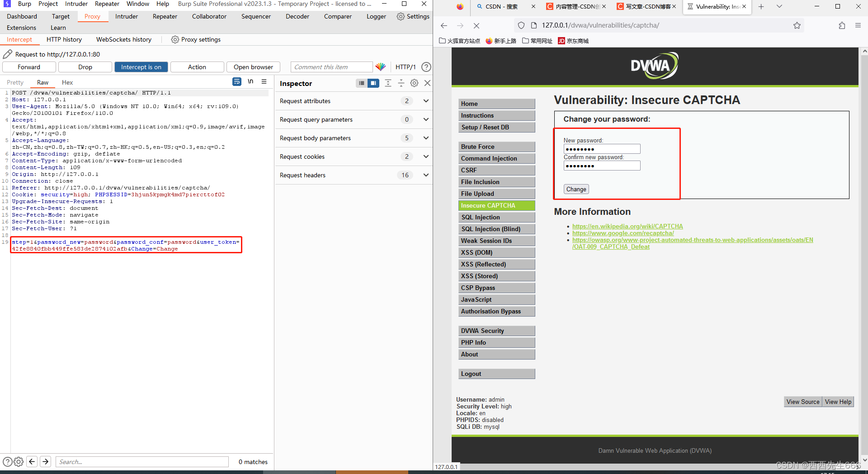The image size is (868, 474).
Task: Click the Firefox address bar URL
Action: click(x=600, y=25)
